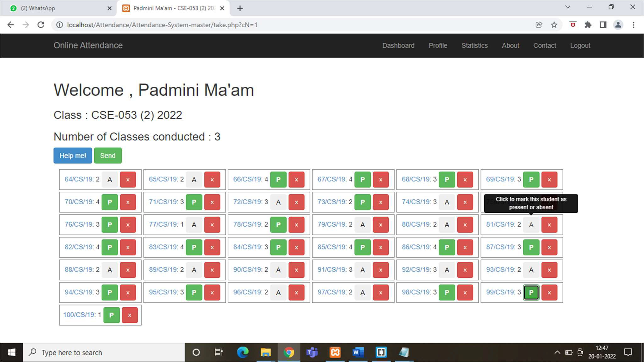This screenshot has width=644, height=362.
Task: Open XAMPP Control Panel from the taskbar
Action: pos(335,352)
